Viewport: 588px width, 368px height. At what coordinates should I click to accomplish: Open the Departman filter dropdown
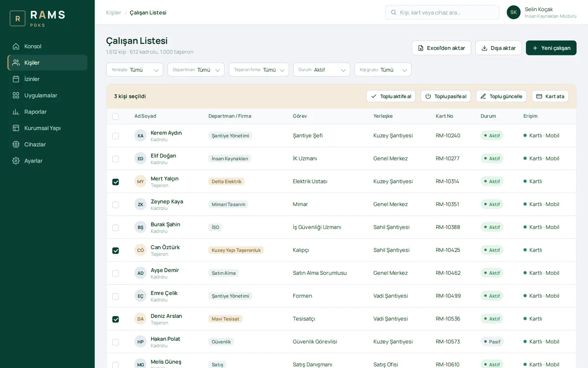196,70
